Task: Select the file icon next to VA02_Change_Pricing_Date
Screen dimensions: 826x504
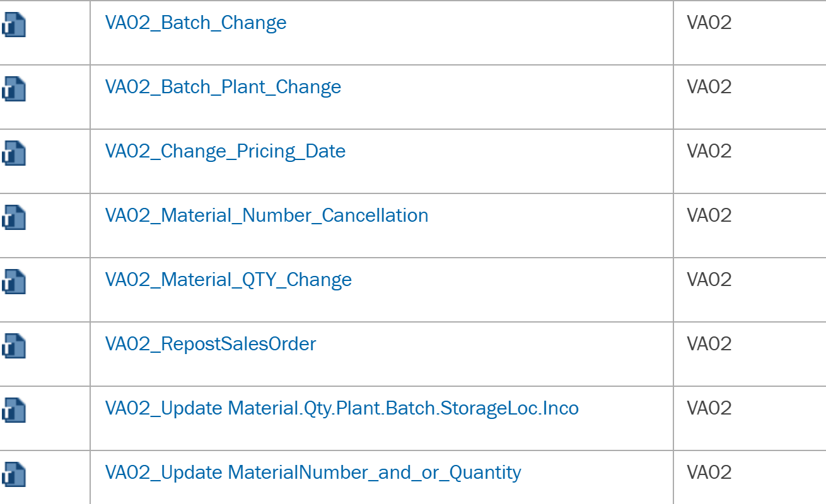Action: pos(14,153)
